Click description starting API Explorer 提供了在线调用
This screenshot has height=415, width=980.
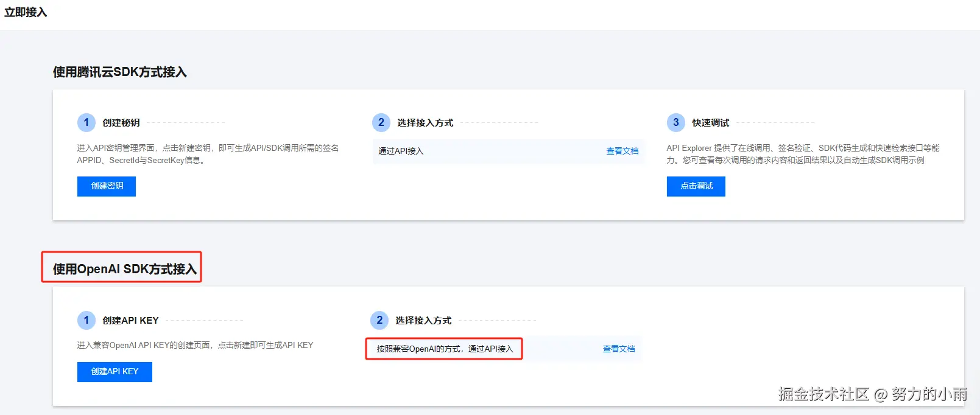point(803,154)
